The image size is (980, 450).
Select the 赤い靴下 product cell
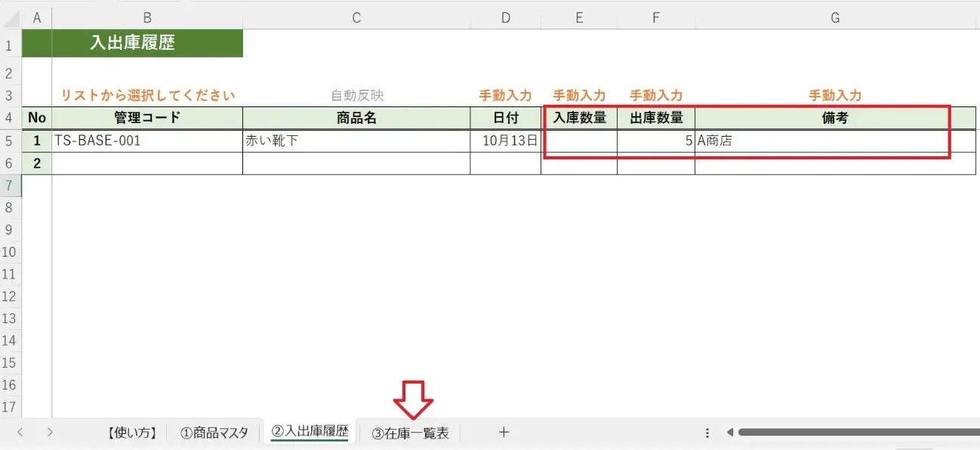(356, 140)
